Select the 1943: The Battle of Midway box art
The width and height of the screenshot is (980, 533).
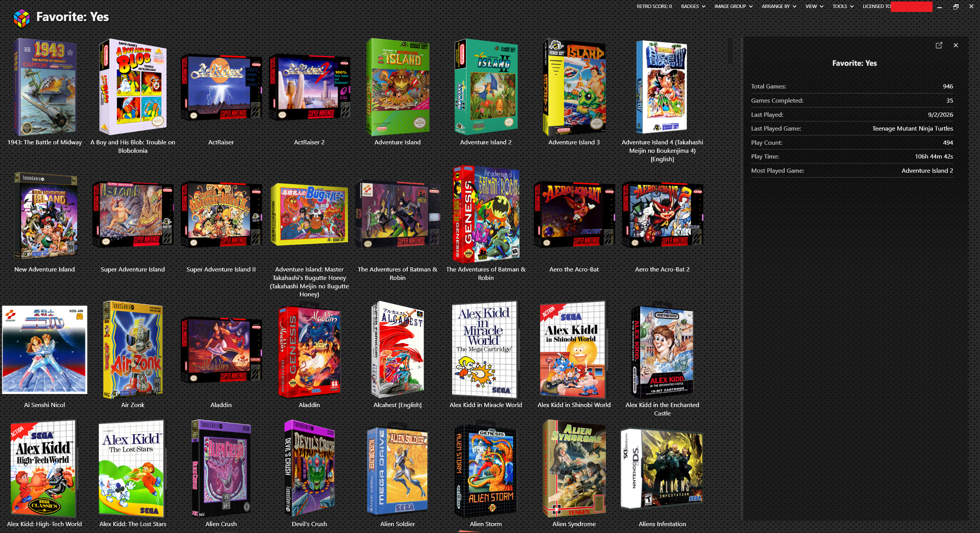tap(45, 87)
